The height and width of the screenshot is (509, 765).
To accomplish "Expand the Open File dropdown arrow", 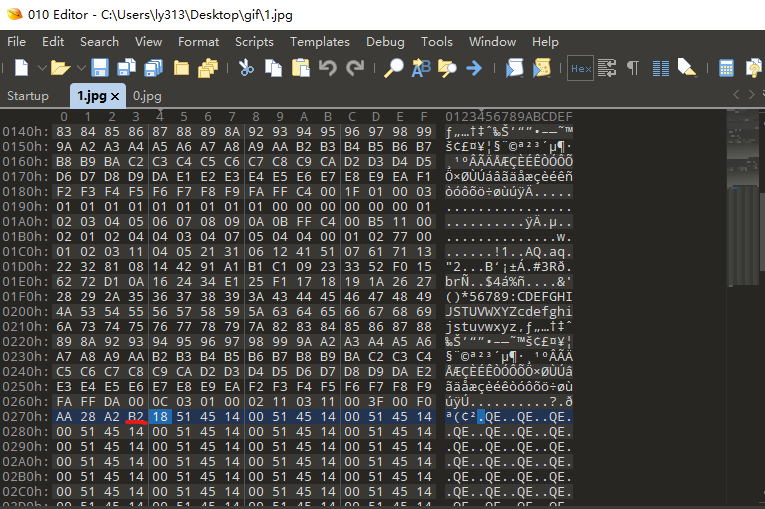I will (x=81, y=68).
